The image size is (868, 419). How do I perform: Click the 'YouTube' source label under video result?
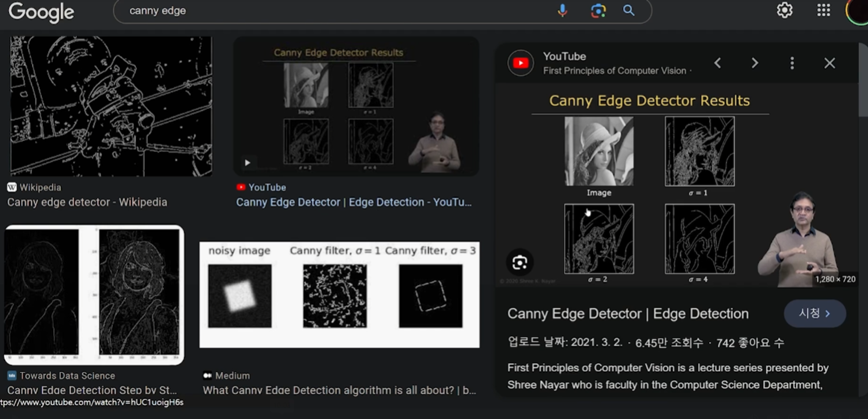click(x=267, y=187)
